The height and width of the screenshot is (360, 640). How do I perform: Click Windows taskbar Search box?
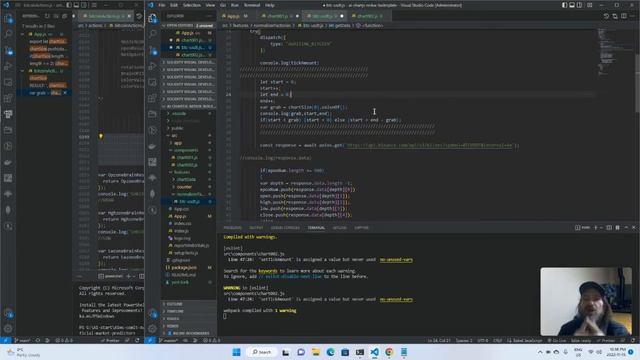[262, 352]
